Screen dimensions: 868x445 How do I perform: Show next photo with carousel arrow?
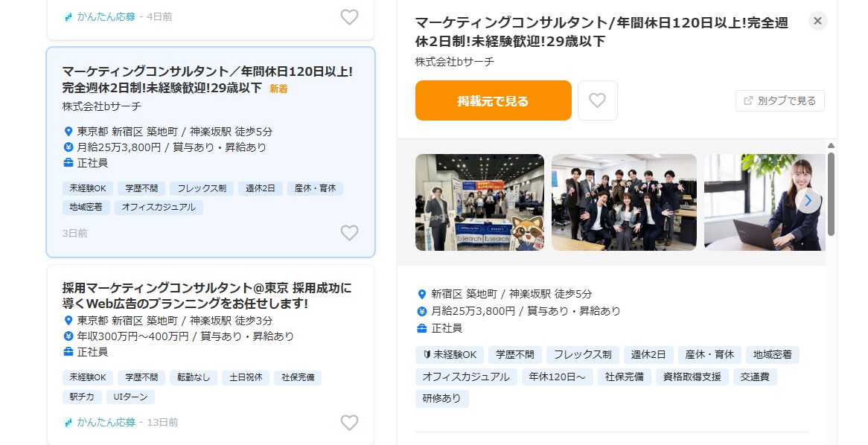808,200
